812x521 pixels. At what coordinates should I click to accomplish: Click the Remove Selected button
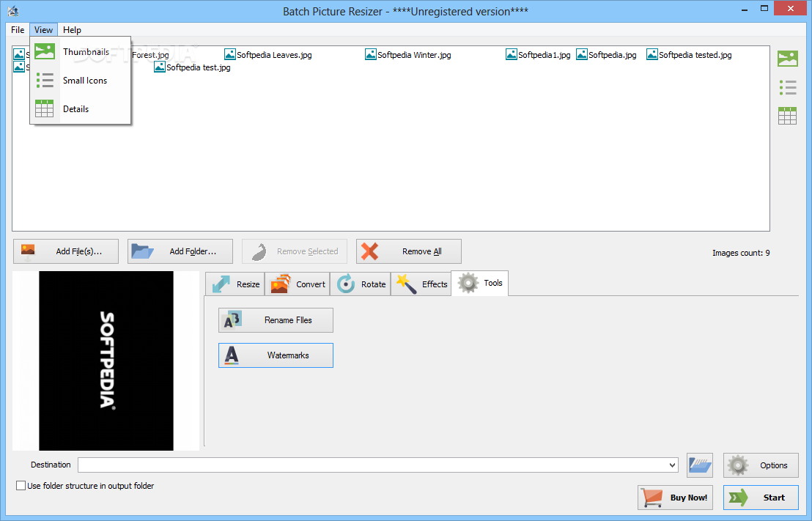(294, 251)
